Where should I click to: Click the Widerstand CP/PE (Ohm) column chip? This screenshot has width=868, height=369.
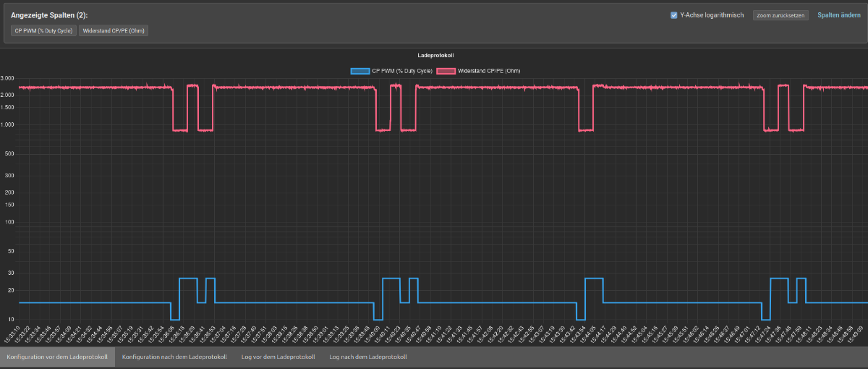point(114,31)
